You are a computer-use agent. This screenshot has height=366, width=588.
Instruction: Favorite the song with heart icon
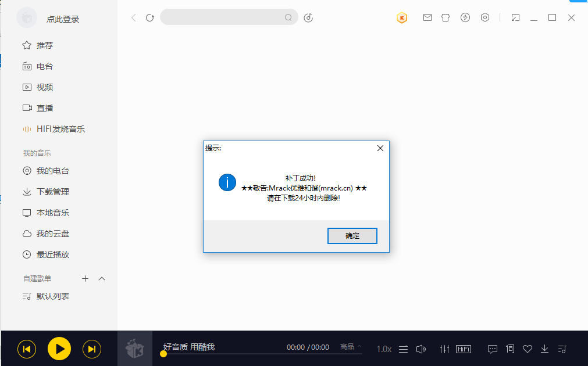[528, 349]
